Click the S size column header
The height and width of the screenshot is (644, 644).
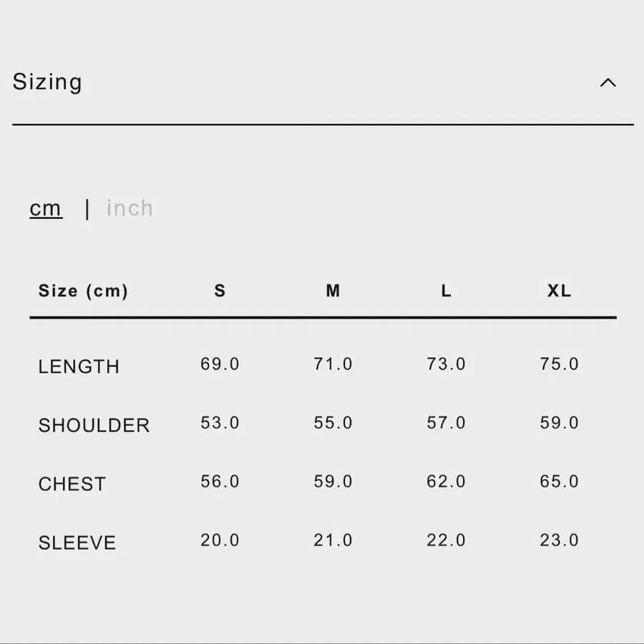coord(220,291)
